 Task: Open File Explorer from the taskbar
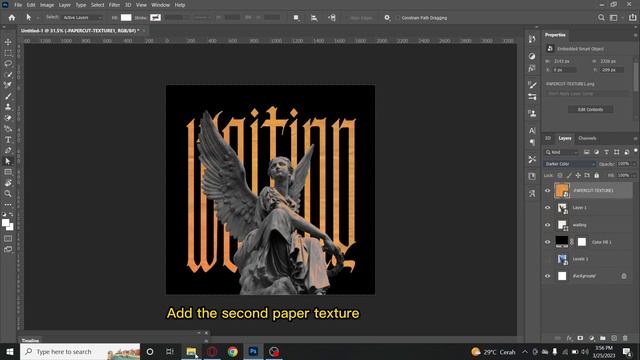click(x=191, y=351)
